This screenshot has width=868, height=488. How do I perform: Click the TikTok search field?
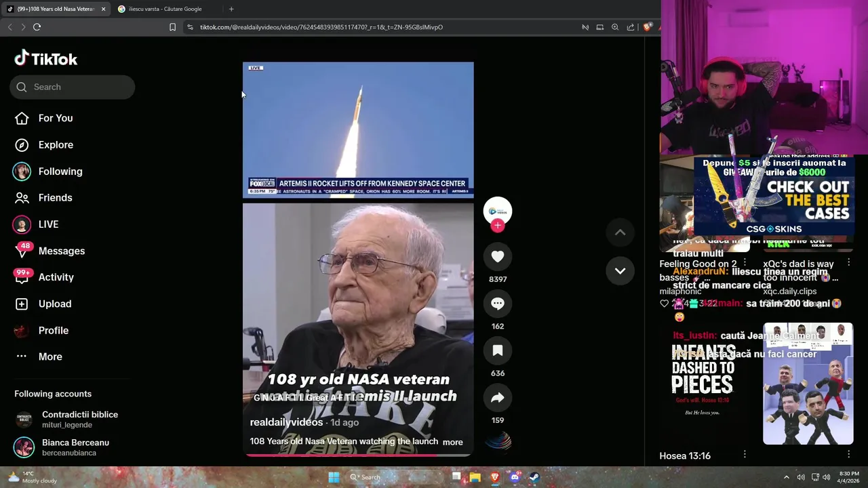point(72,87)
